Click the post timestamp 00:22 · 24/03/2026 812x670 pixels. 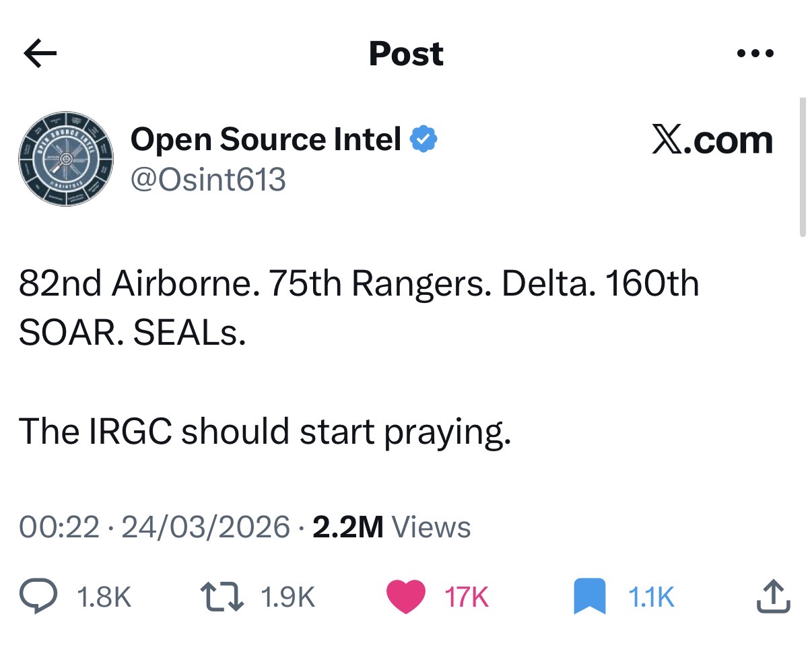coord(155,527)
